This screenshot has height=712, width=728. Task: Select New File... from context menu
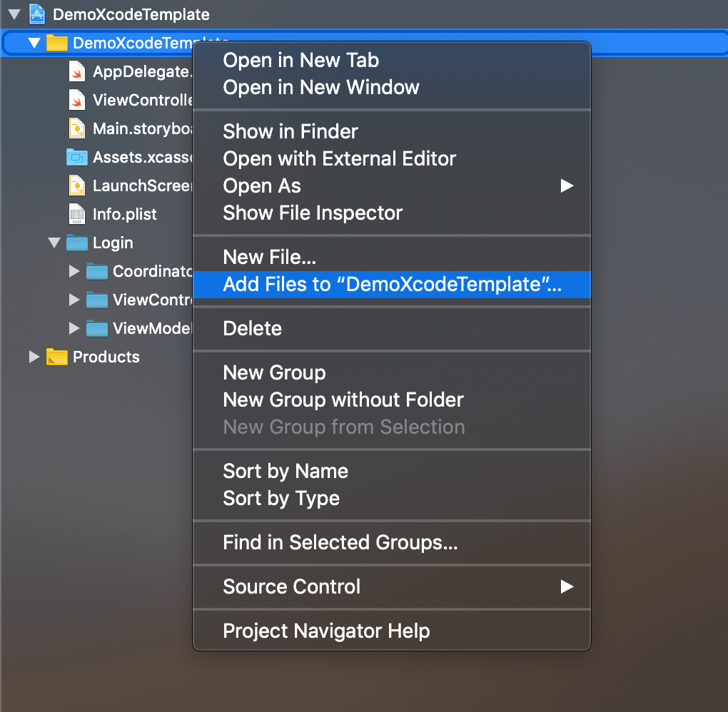(x=391, y=257)
